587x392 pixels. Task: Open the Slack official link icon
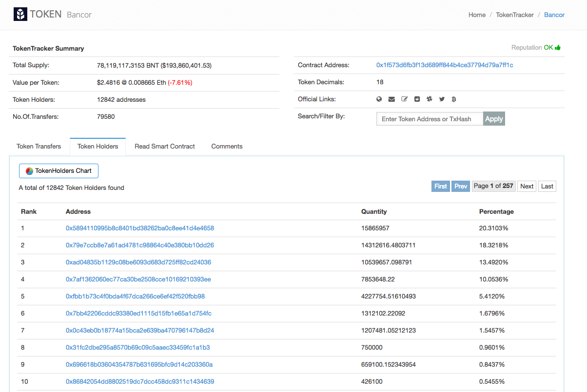point(430,99)
